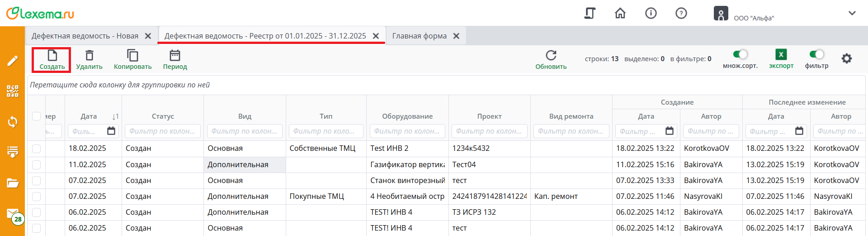Toggle the фильтр switch off
The image size is (868, 236).
tap(816, 55)
